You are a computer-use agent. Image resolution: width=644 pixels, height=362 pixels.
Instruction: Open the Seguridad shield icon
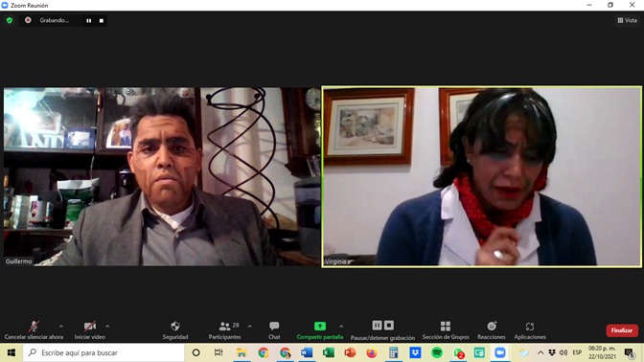(x=175, y=327)
